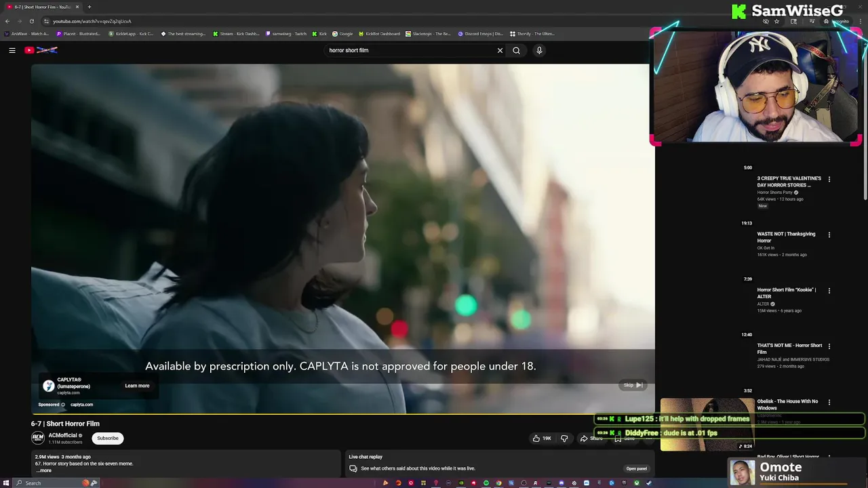Click the Sponsored info icon
Image resolution: width=868 pixels, height=488 pixels.
tap(63, 405)
